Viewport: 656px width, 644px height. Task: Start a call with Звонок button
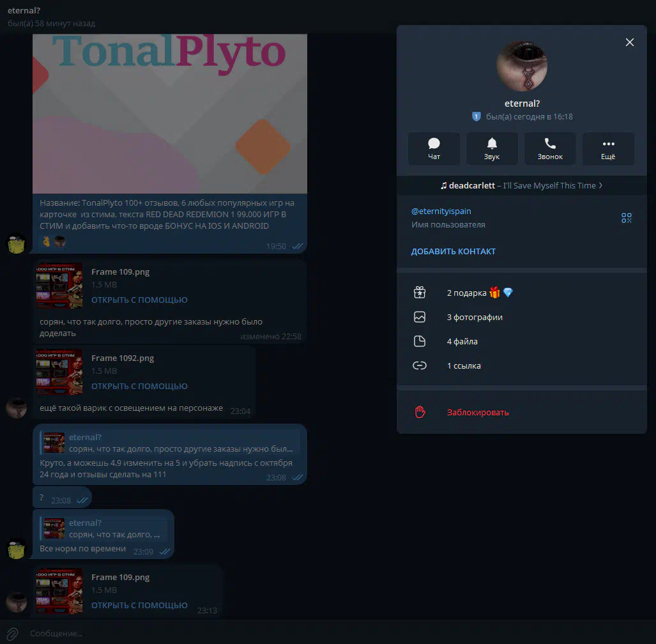point(550,149)
